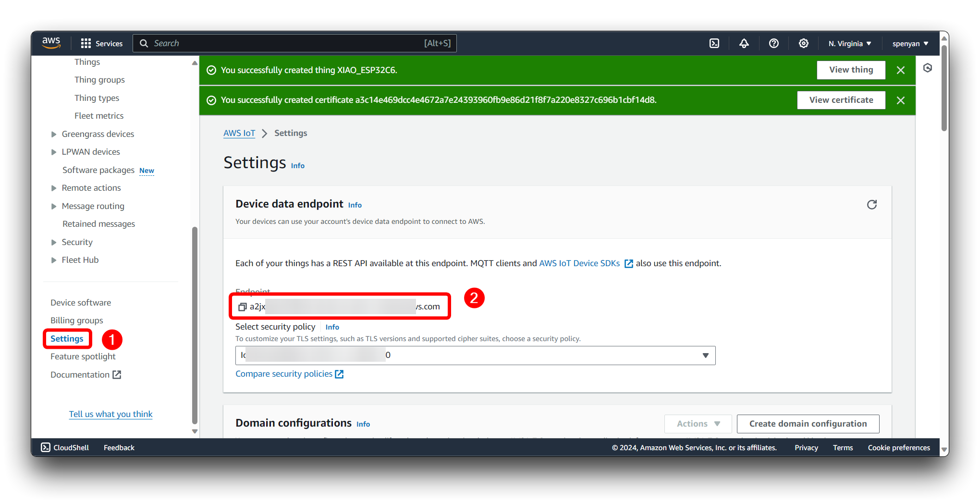Click Create domain configuration button

(x=808, y=424)
